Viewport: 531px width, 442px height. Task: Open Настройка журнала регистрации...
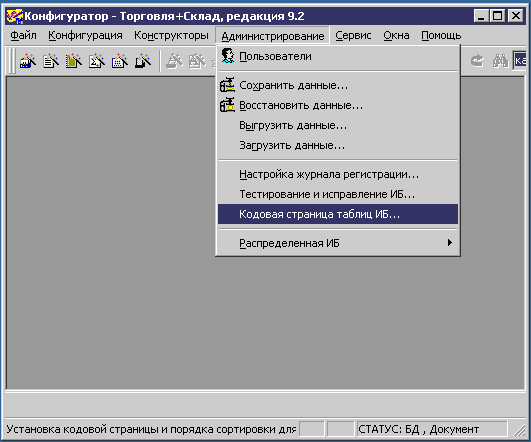pyautogui.click(x=338, y=174)
